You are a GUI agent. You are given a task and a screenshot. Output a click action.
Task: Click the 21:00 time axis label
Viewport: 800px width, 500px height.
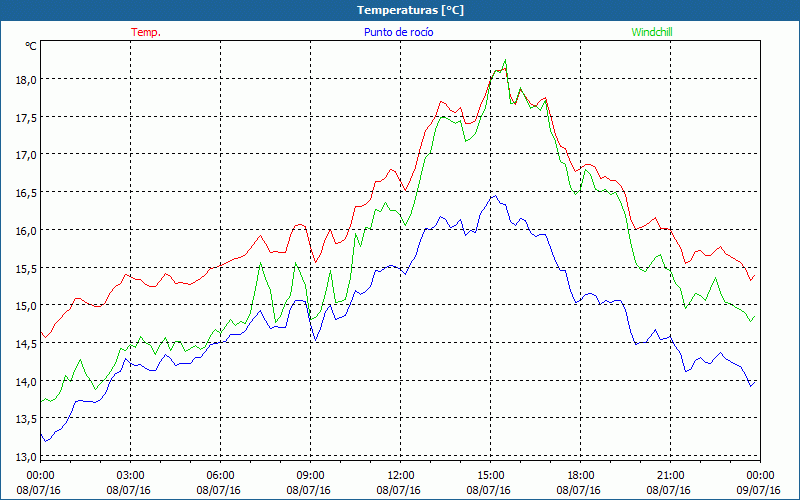(x=670, y=476)
